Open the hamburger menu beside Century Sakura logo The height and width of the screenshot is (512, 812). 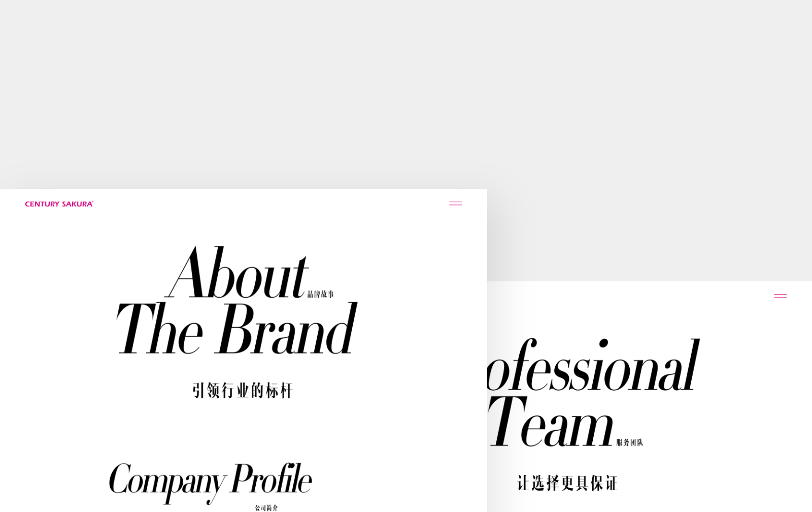455,204
